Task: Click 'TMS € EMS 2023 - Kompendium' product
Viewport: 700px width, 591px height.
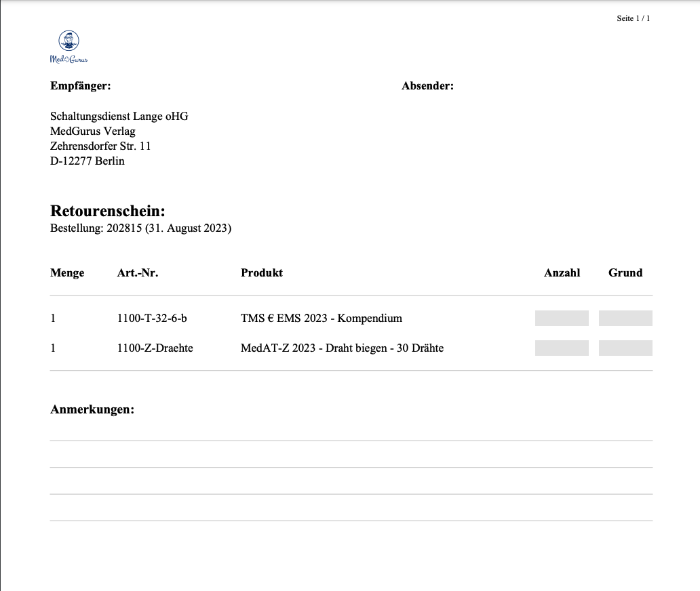Action: click(322, 319)
